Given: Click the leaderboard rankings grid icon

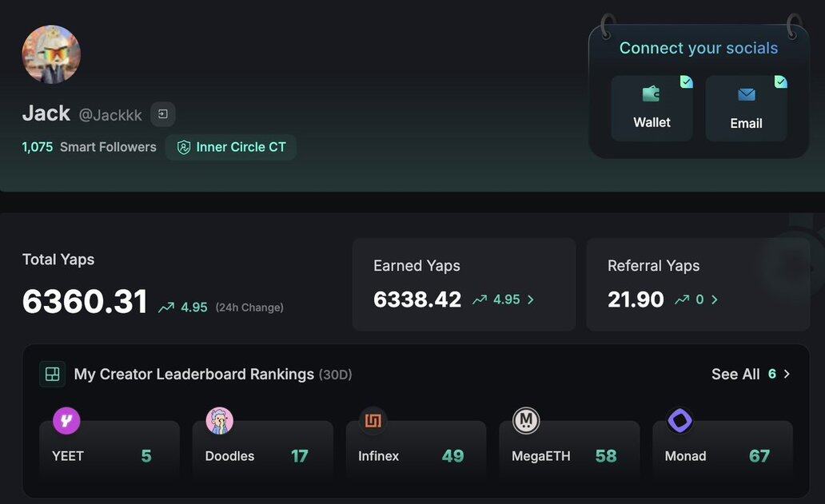Looking at the screenshot, I should [x=53, y=374].
